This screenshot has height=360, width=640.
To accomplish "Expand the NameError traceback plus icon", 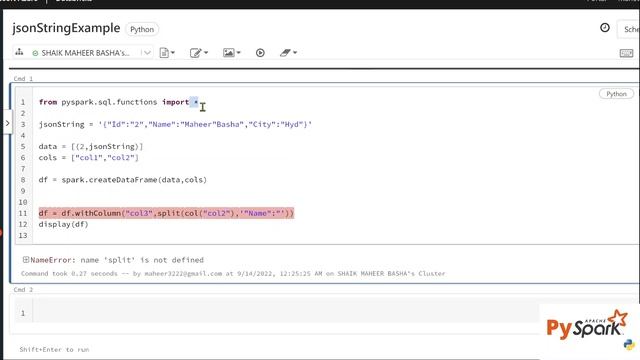I will point(26,260).
